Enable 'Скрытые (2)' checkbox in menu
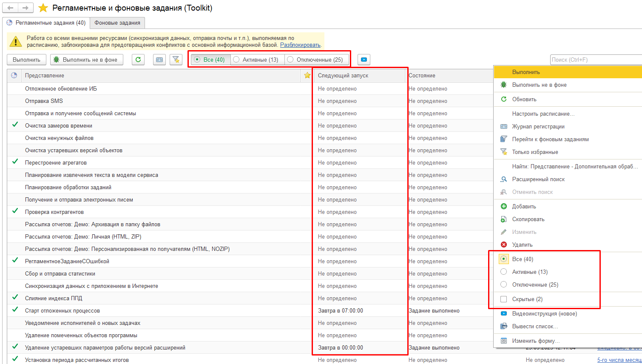 pos(504,299)
